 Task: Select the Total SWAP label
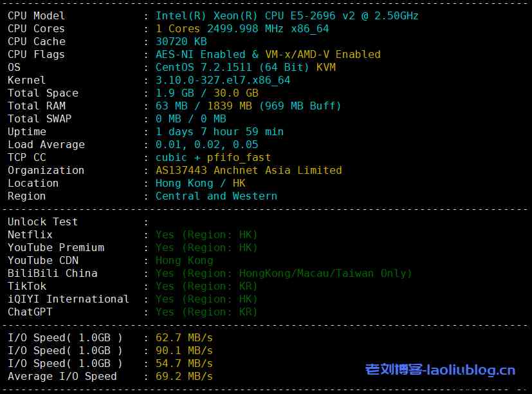pyautogui.click(x=40, y=119)
